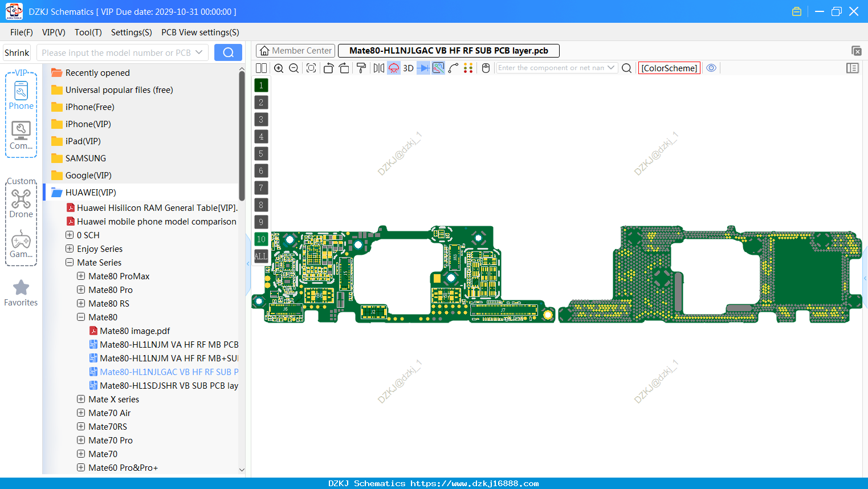Open the File(F) menu
This screenshot has width=868, height=489.
pyautogui.click(x=22, y=32)
